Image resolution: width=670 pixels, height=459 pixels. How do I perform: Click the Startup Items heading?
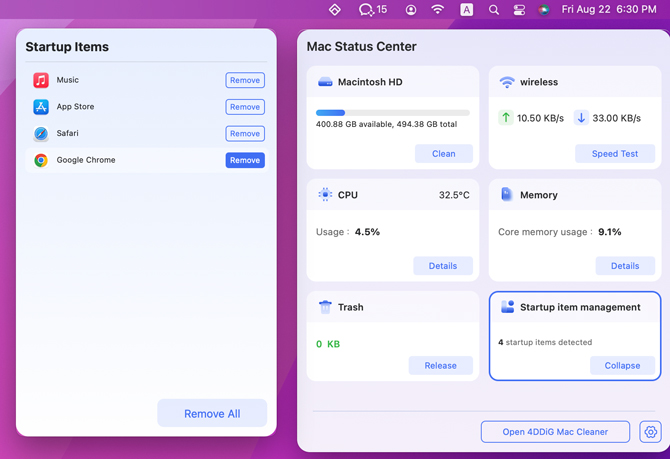pyautogui.click(x=67, y=47)
